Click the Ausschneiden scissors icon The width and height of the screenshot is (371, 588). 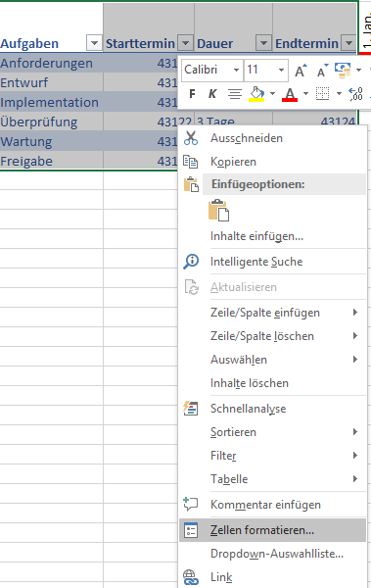tap(191, 138)
